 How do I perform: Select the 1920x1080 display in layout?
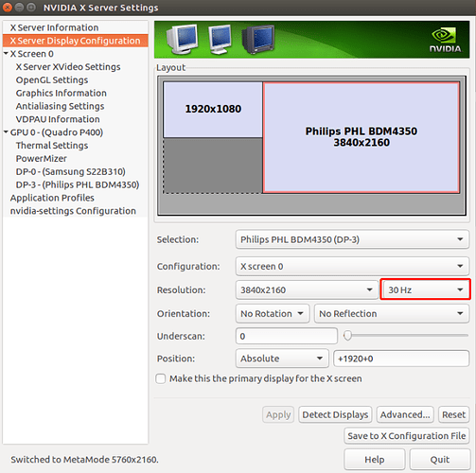coord(213,110)
